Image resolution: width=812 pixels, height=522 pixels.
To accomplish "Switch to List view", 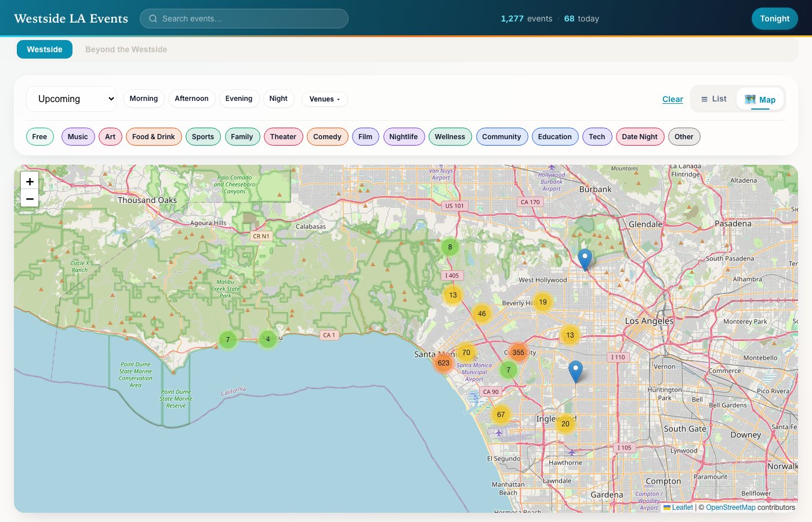I will click(x=713, y=99).
